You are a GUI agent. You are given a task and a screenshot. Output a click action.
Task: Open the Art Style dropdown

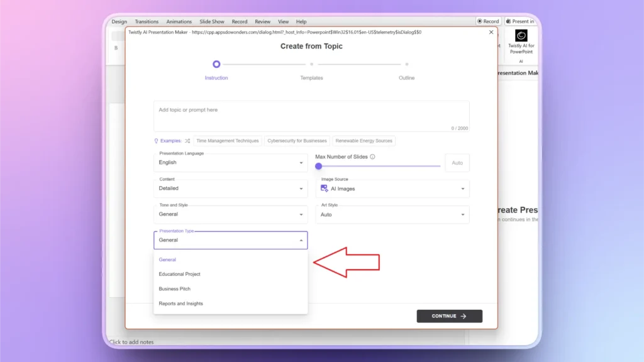tap(392, 215)
